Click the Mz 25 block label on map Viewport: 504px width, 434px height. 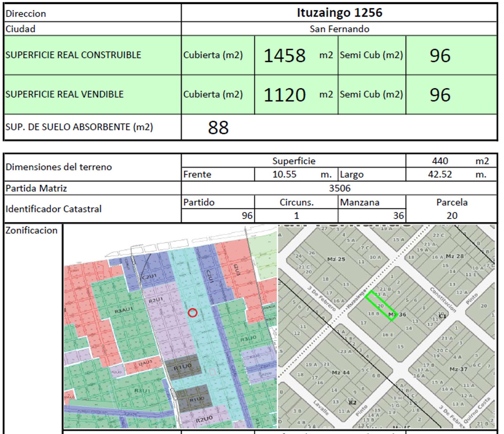[336, 259]
